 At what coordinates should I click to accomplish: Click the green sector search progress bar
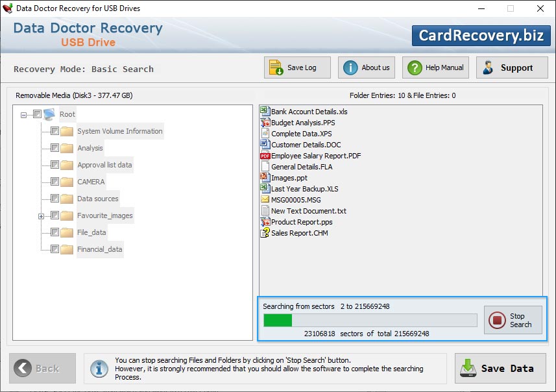[370, 321]
